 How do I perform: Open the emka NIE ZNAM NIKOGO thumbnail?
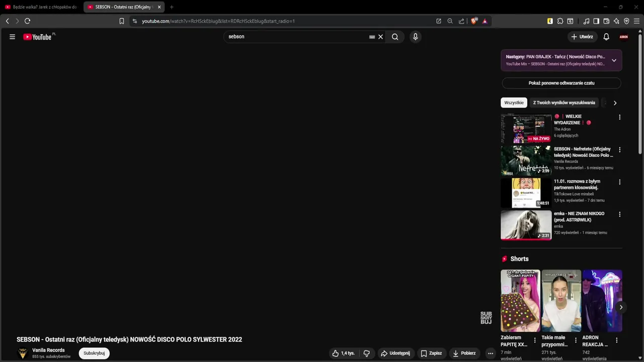[x=526, y=225]
